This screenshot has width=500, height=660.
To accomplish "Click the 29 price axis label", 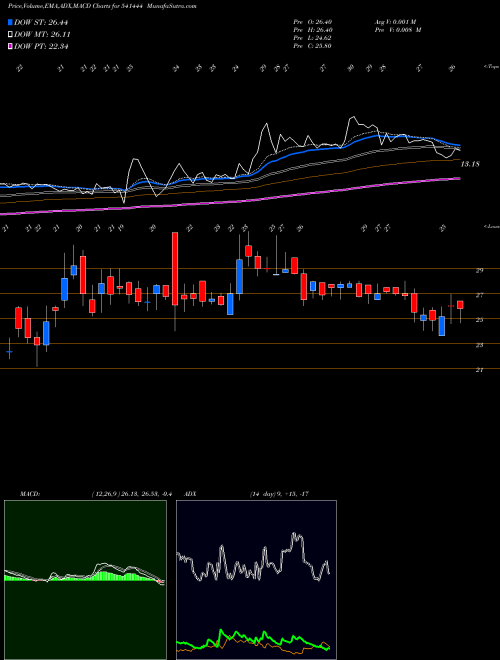I will tap(479, 271).
